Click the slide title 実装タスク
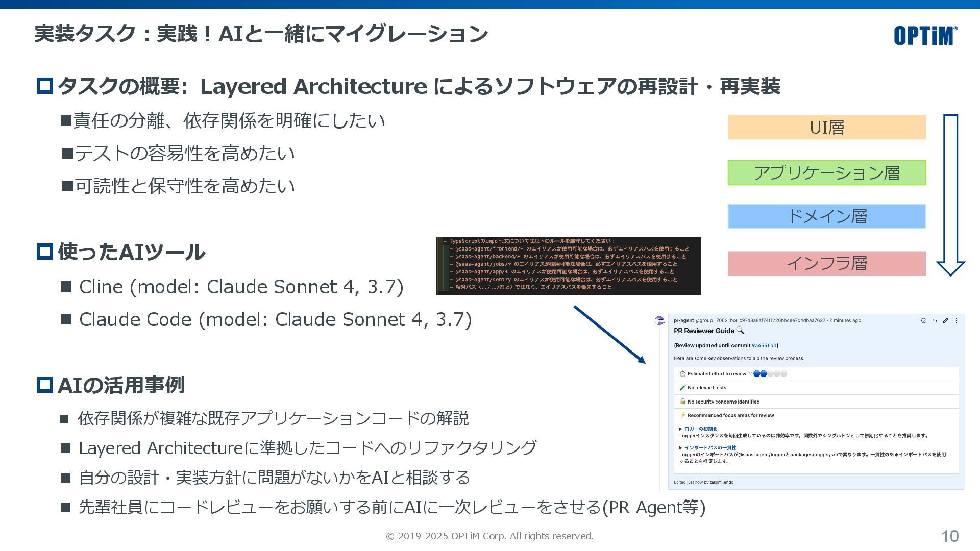This screenshot has width=980, height=551. click(261, 34)
